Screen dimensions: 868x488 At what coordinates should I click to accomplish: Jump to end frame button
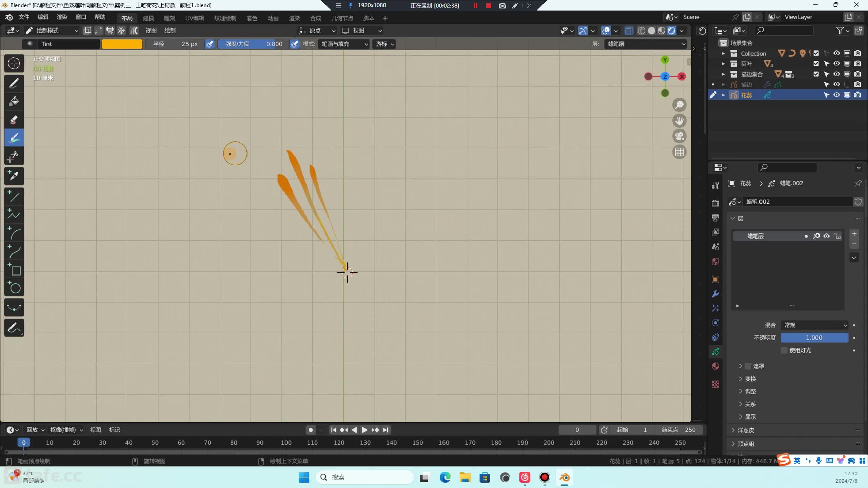[386, 430]
